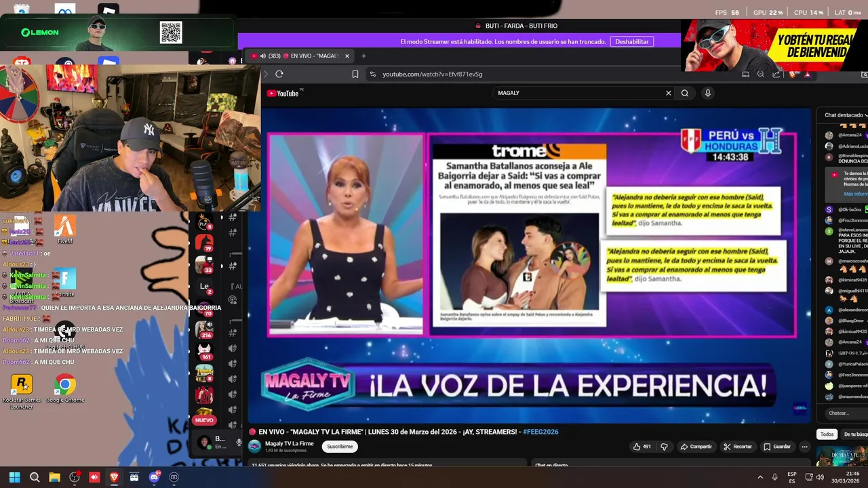Select the EN VIVO MAGALY browser tab

(x=299, y=56)
